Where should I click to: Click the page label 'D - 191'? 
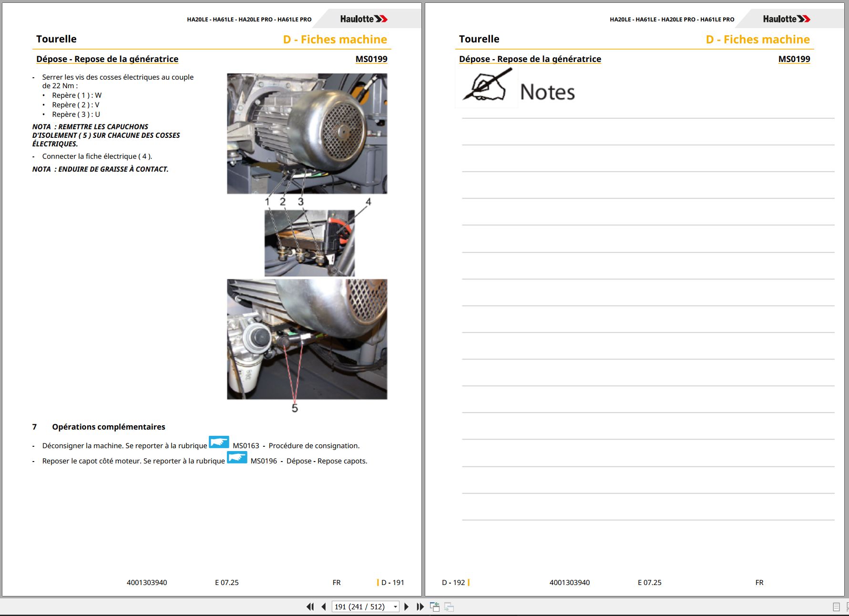pyautogui.click(x=393, y=582)
